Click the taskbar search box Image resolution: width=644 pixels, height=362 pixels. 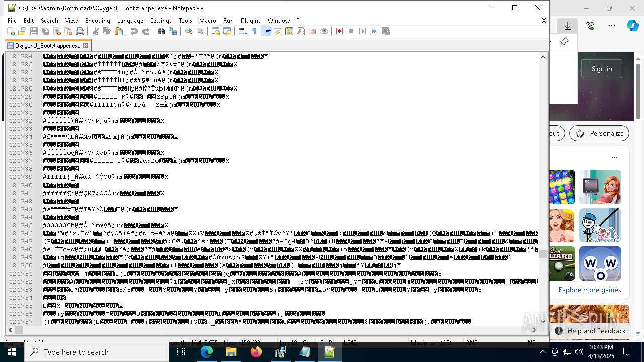point(97,352)
